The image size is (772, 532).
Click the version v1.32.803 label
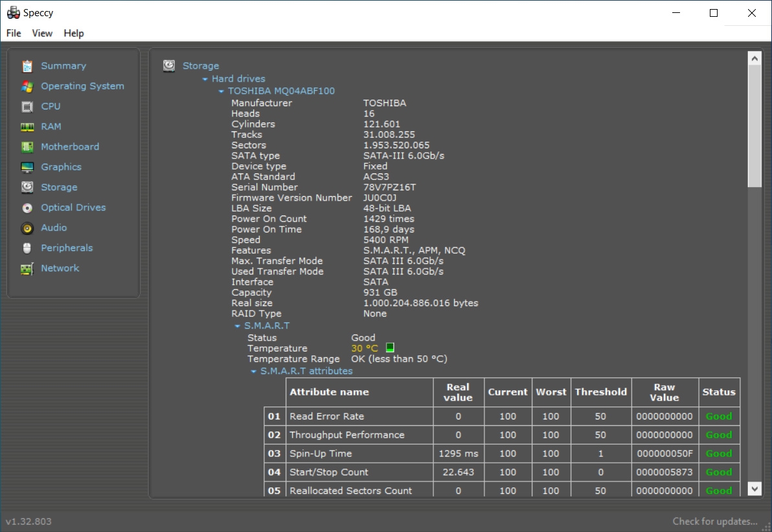28,521
